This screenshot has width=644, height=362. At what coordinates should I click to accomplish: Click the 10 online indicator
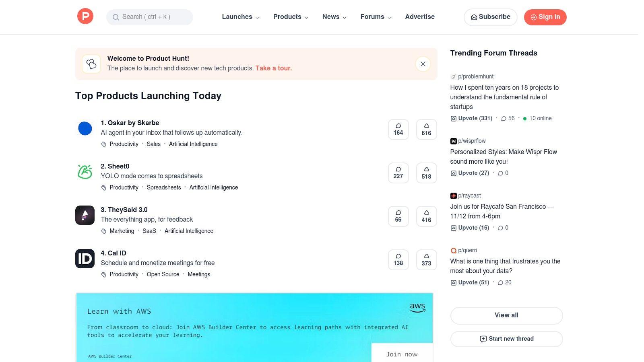tap(537, 118)
